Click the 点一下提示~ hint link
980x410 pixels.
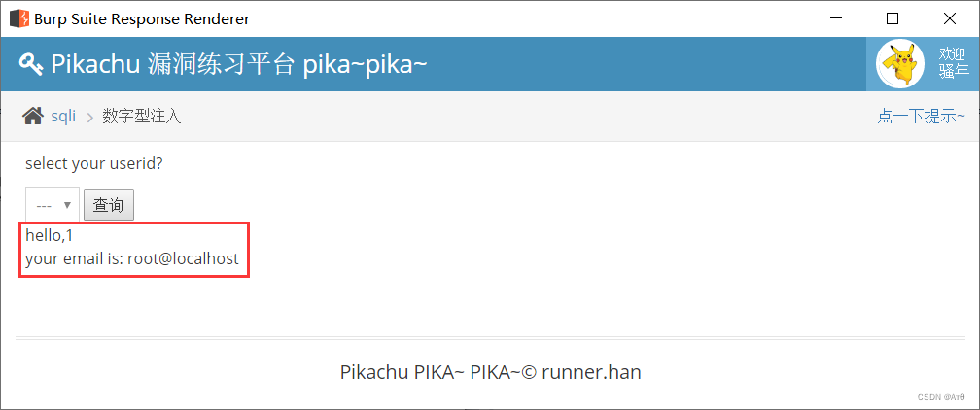[921, 117]
